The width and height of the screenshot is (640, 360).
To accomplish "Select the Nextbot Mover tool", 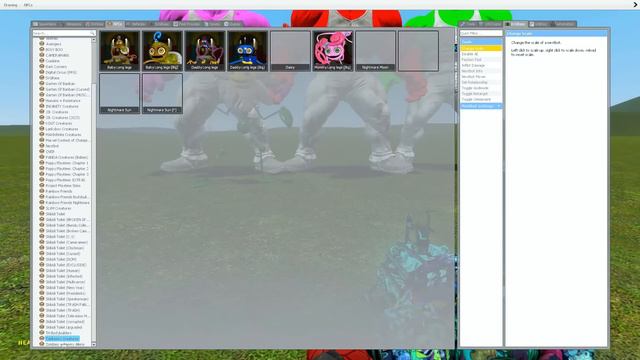I will [481, 77].
